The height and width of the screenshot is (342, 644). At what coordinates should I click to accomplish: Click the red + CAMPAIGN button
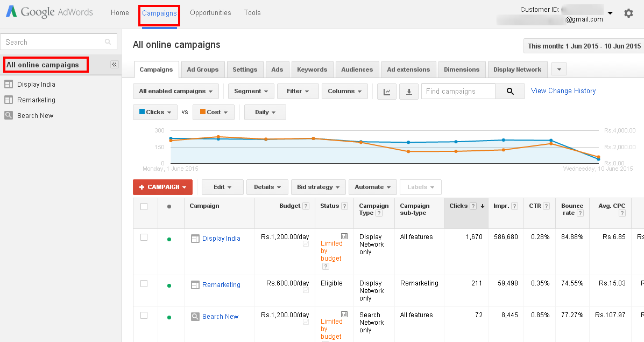(x=163, y=187)
